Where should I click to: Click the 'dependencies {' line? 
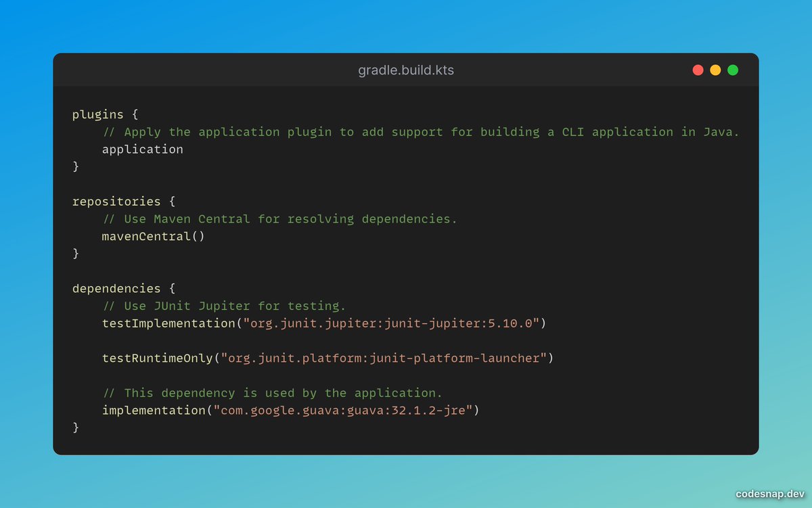click(124, 289)
